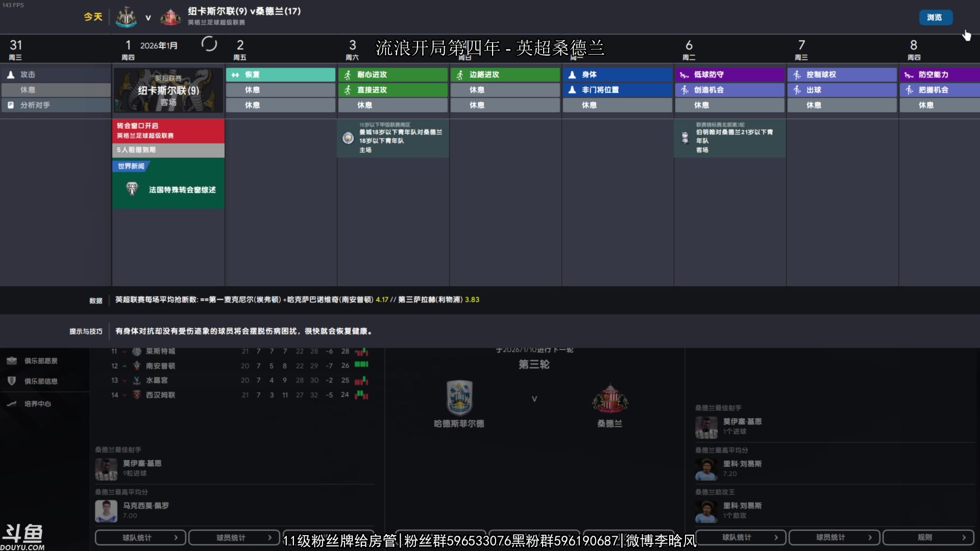Click 南安普顿 form indicator bars
The image size is (980, 551).
point(361,365)
